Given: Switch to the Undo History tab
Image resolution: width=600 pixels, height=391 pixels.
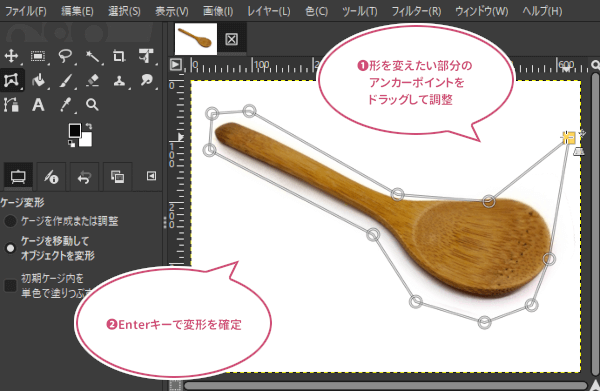Looking at the screenshot, I should tap(84, 176).
